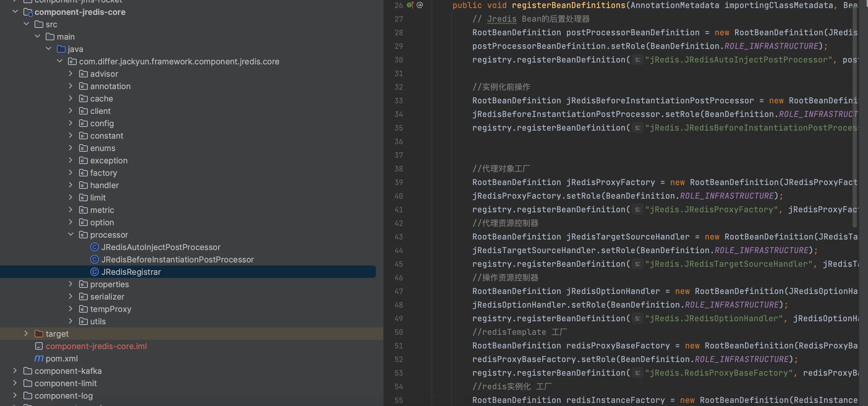Collapse the src folder

26,24
